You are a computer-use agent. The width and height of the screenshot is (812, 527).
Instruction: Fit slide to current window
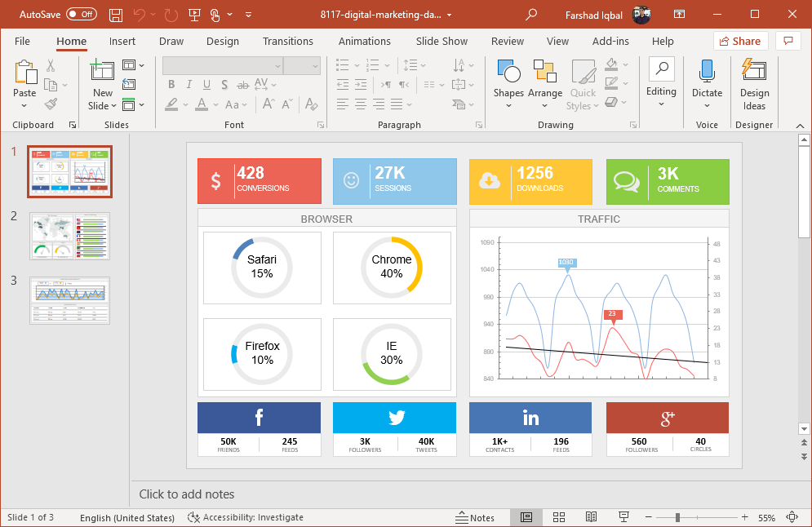[792, 517]
